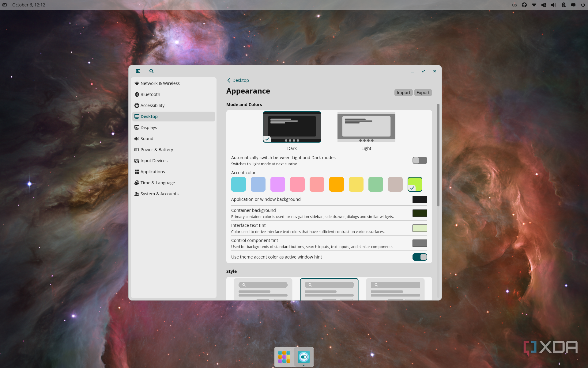
Task: Choose the orange accent color
Action: pyautogui.click(x=337, y=184)
